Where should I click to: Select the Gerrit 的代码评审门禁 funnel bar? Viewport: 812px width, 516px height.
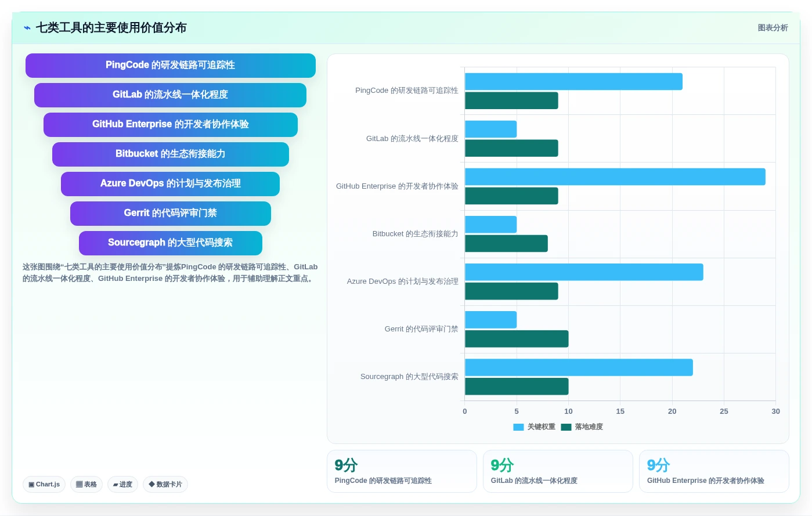[x=171, y=214]
